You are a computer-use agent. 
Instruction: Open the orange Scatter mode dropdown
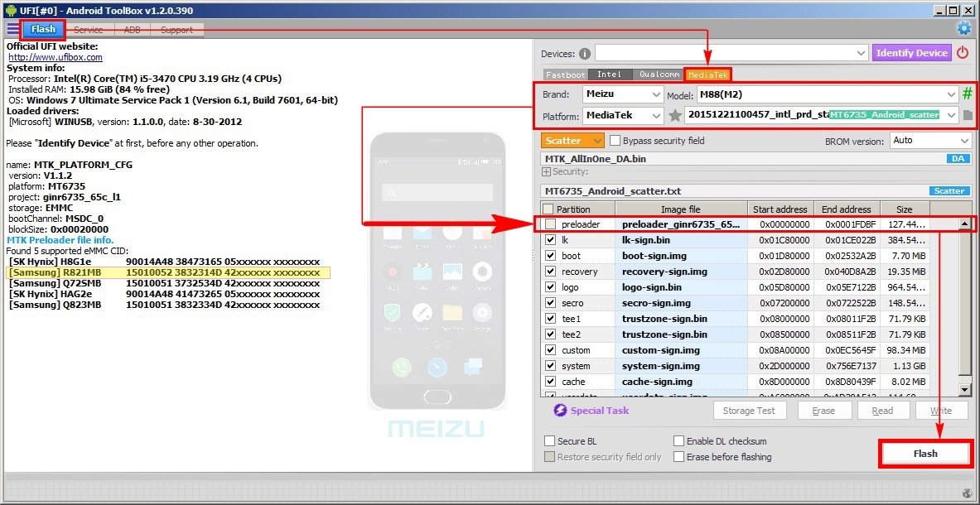(x=572, y=141)
